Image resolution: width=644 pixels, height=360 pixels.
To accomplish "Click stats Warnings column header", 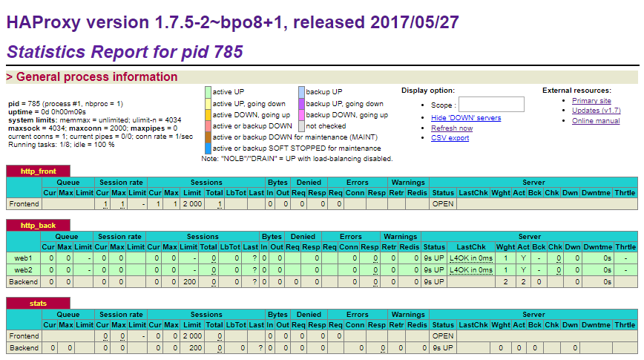I will coord(408,315).
